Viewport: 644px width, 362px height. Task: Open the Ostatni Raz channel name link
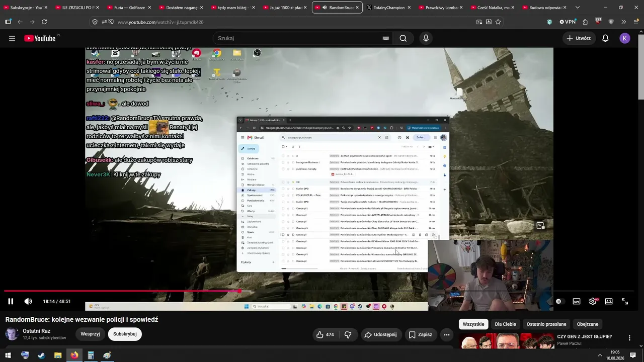coord(36,331)
